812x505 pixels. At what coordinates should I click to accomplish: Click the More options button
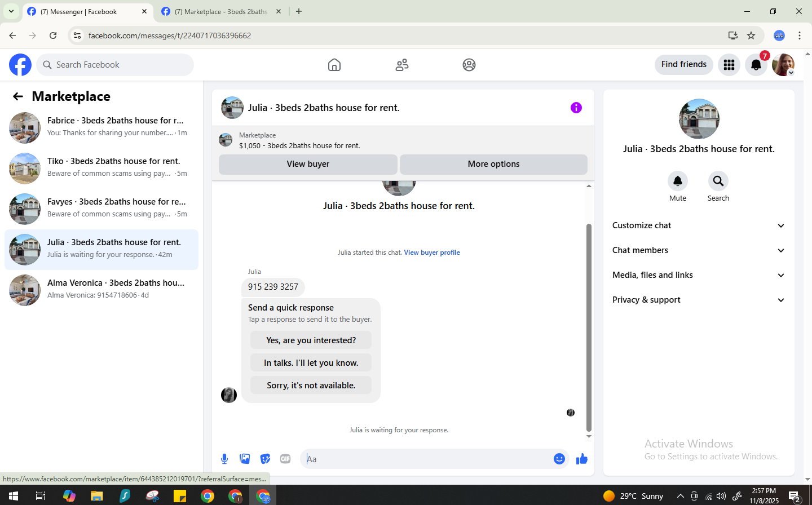click(x=493, y=164)
